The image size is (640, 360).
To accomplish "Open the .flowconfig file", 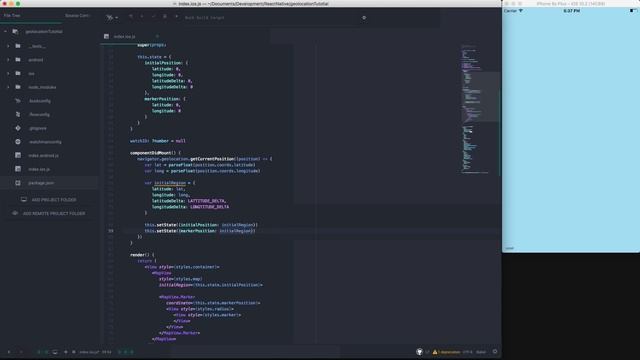I will pyautogui.click(x=39, y=115).
